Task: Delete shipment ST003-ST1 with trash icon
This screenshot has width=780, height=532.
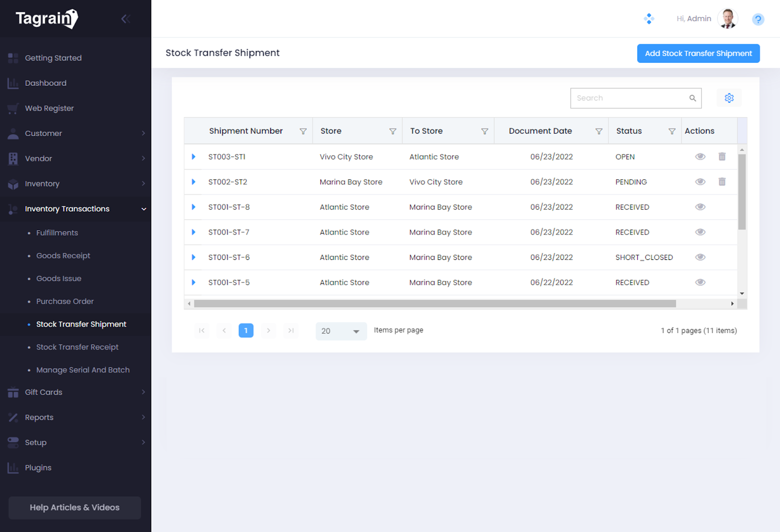Action: coord(722,157)
